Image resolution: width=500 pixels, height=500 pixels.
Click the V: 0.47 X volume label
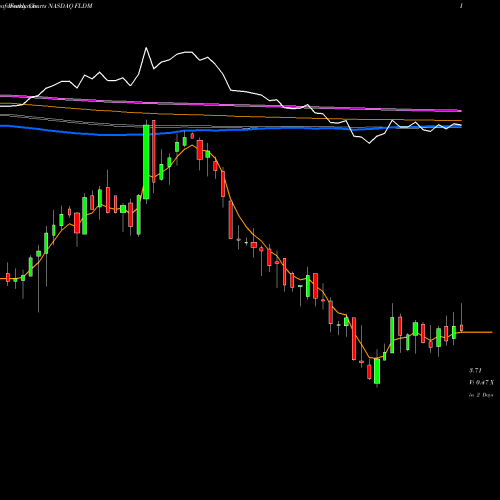[482, 382]
